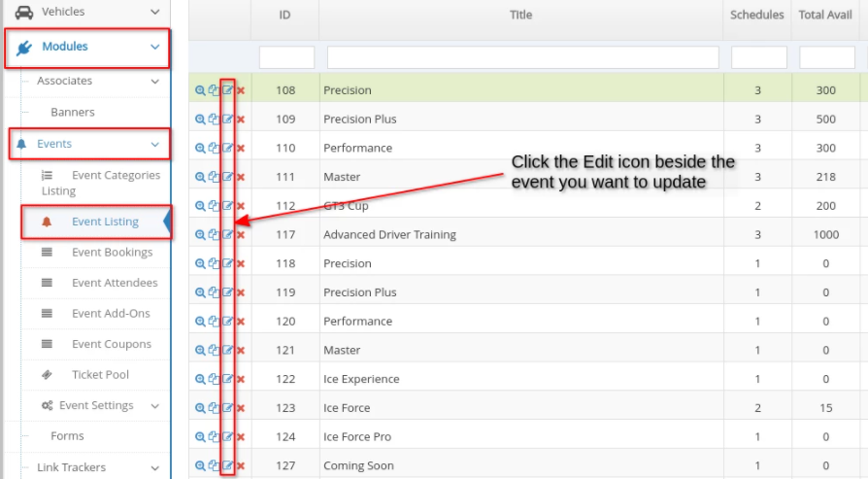Click the Coming Soon title cell
The width and height of the screenshot is (868, 479).
tap(358, 465)
